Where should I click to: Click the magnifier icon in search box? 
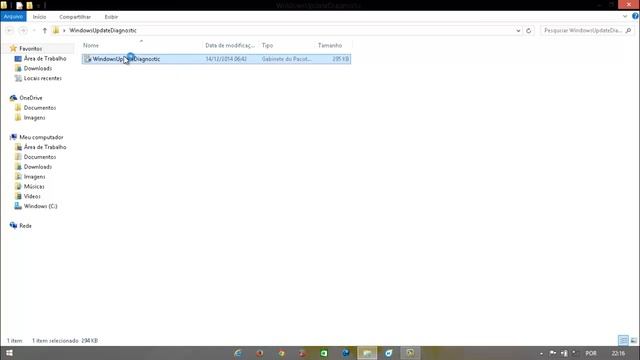click(628, 31)
